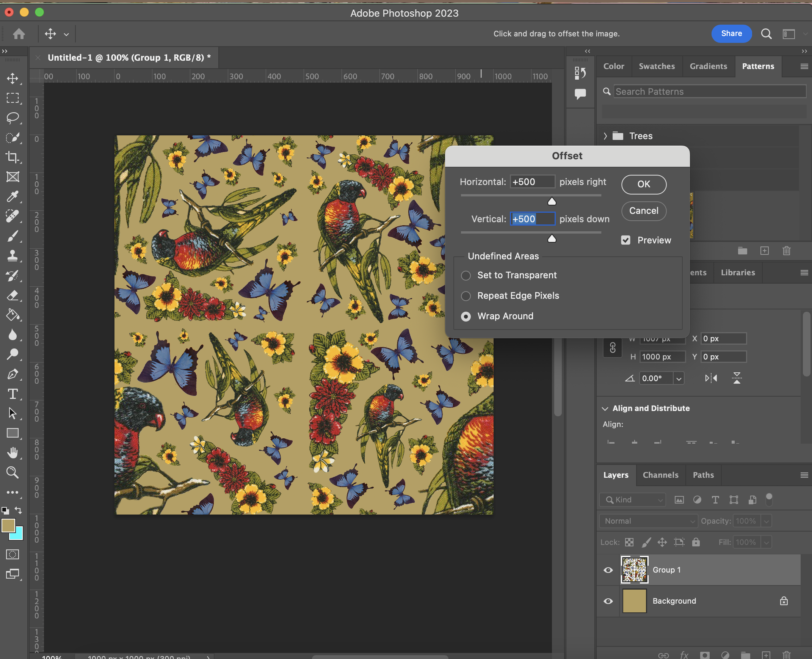812x659 pixels.
Task: Click OK in the Offset dialog
Action: coord(644,185)
